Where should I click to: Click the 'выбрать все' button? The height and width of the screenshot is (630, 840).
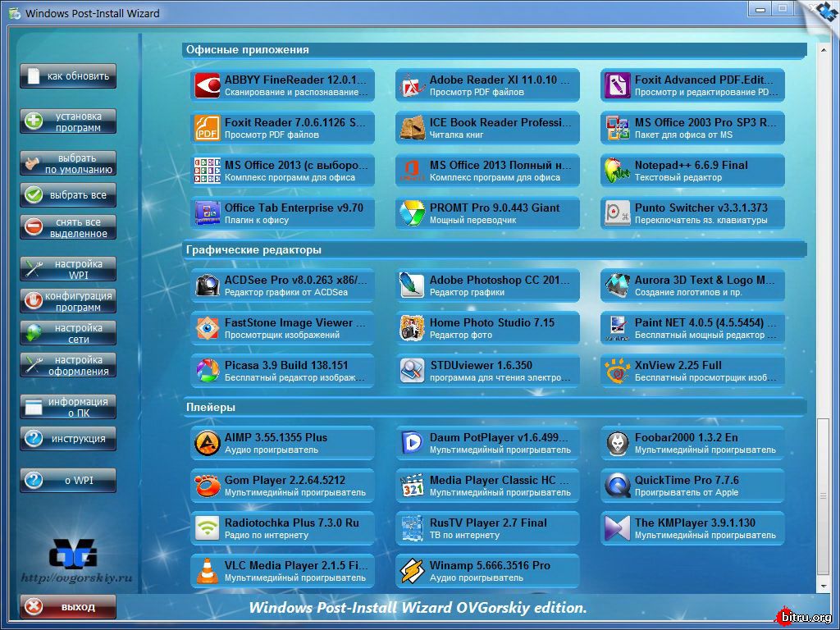[x=68, y=195]
